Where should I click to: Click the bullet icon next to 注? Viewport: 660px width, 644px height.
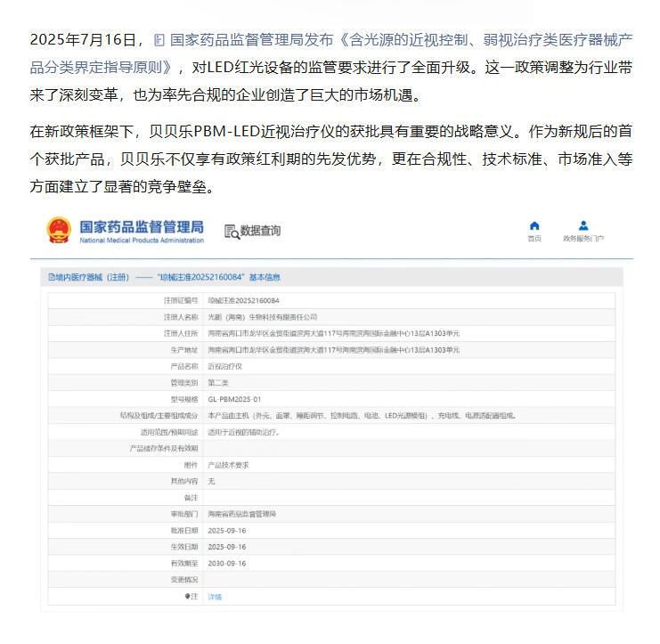click(x=187, y=596)
